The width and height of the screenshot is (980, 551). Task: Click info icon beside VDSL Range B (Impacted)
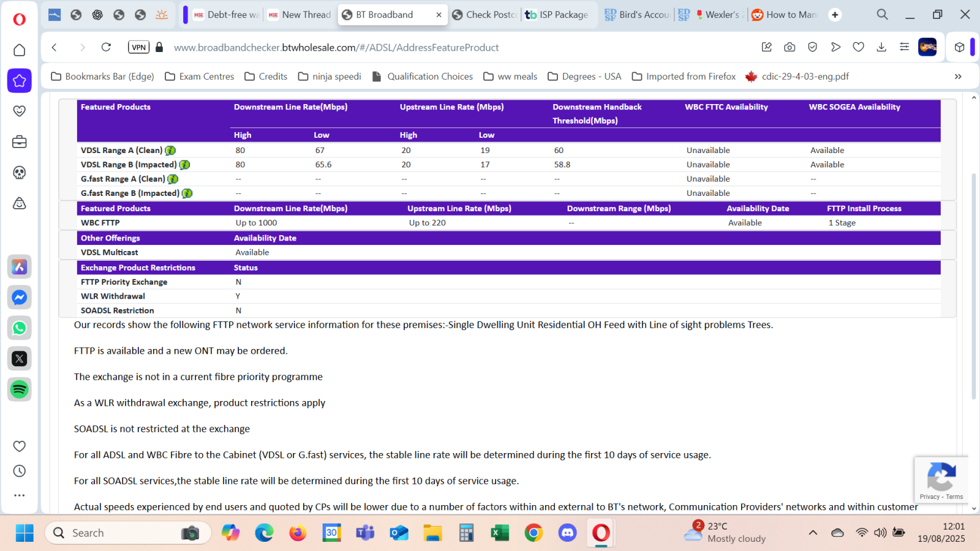click(x=184, y=165)
